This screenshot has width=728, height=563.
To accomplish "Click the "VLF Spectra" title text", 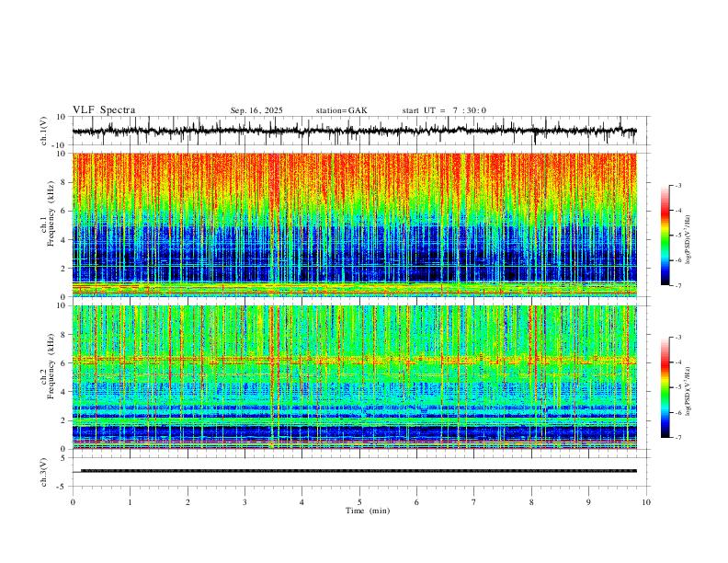I will pyautogui.click(x=104, y=110).
